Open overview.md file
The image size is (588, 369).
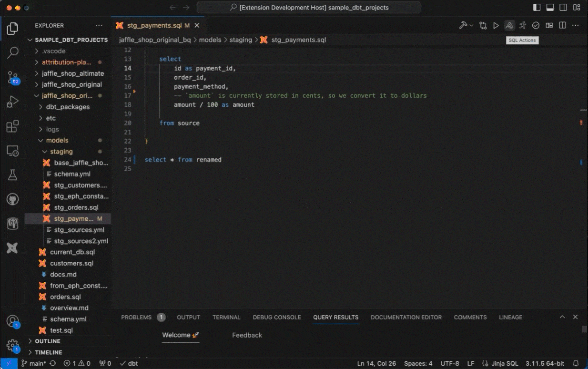pos(68,308)
